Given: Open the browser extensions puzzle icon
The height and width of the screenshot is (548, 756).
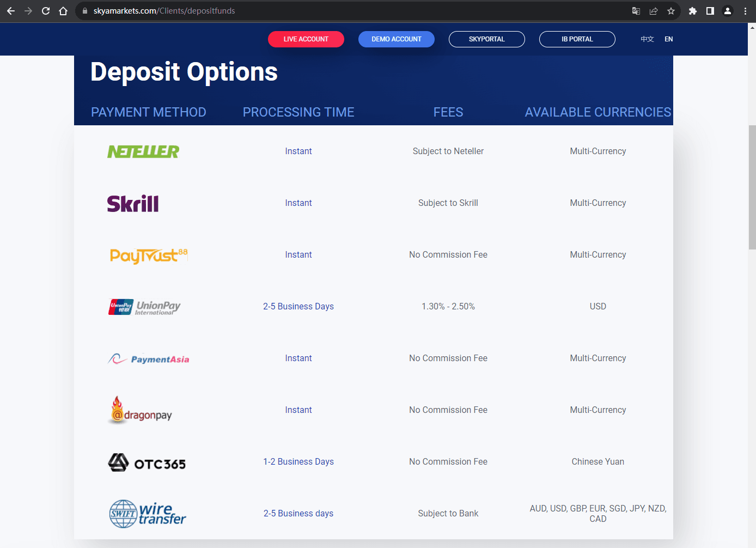Looking at the screenshot, I should tap(693, 11).
